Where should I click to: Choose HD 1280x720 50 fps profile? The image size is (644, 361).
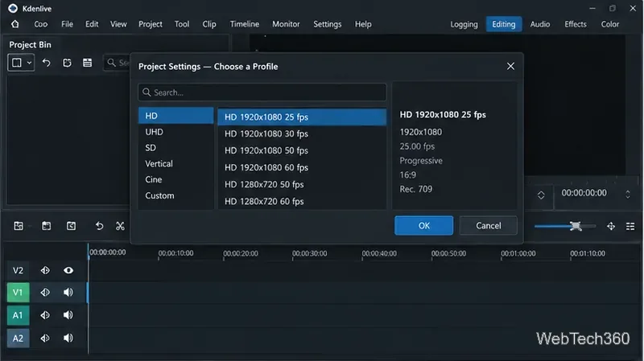pos(302,184)
